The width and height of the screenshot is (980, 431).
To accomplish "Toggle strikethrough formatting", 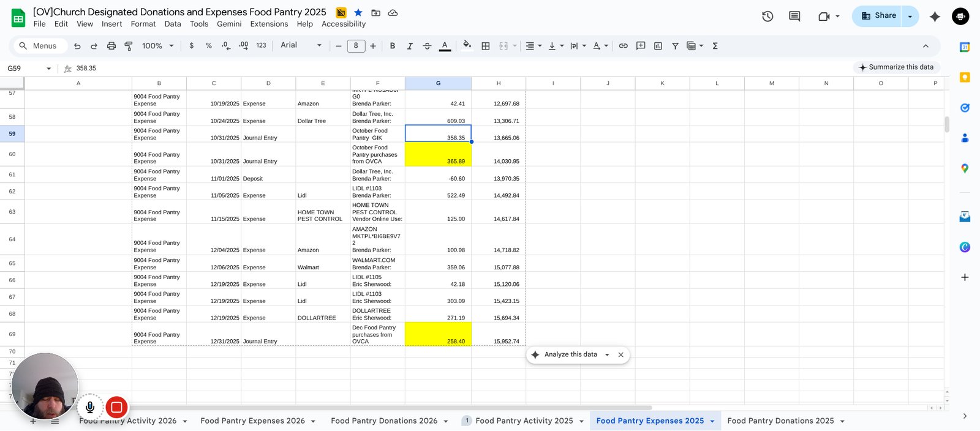I will pos(427,46).
